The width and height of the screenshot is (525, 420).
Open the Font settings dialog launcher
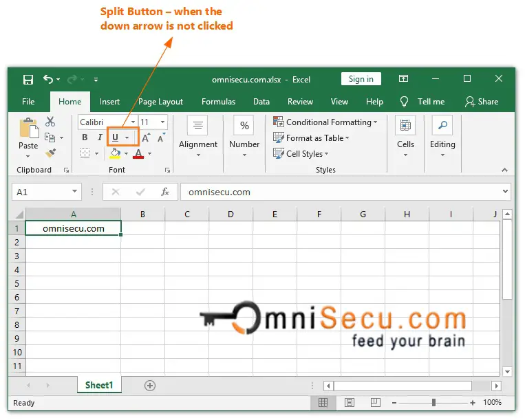pos(167,170)
